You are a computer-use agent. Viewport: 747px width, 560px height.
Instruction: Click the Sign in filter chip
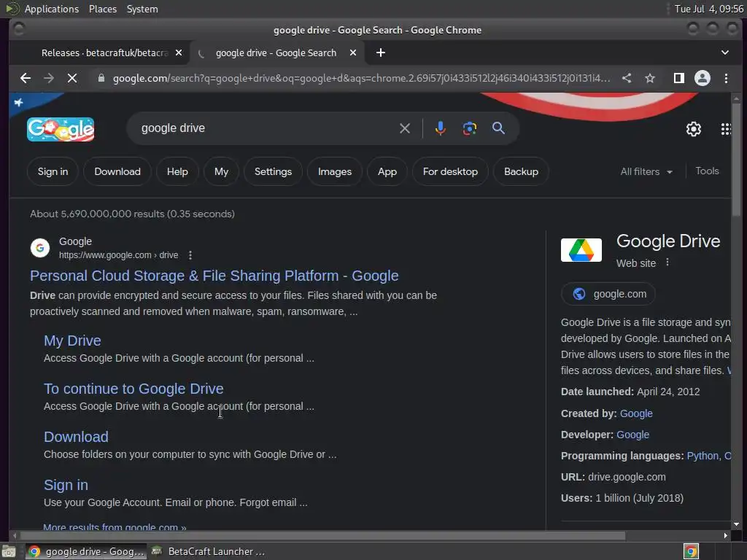[x=53, y=171]
